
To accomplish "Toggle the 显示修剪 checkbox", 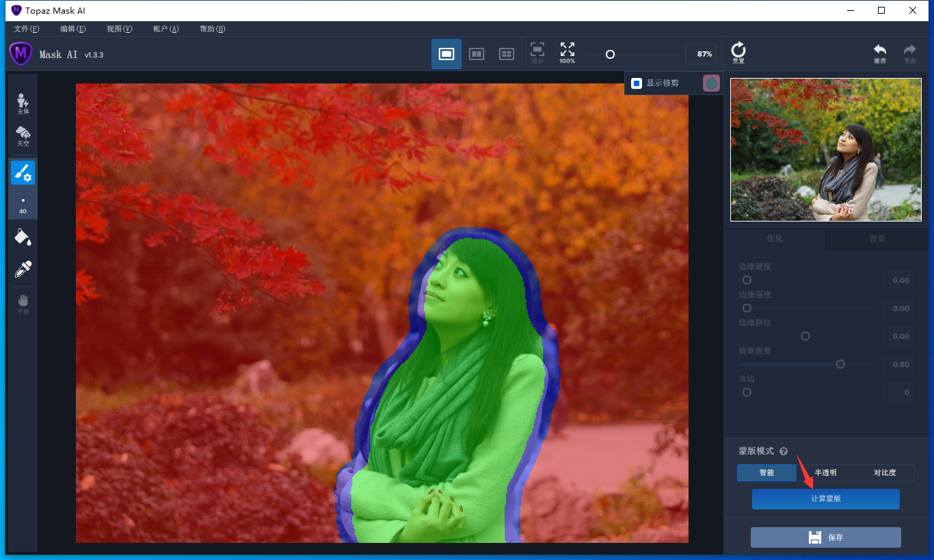I will click(637, 83).
